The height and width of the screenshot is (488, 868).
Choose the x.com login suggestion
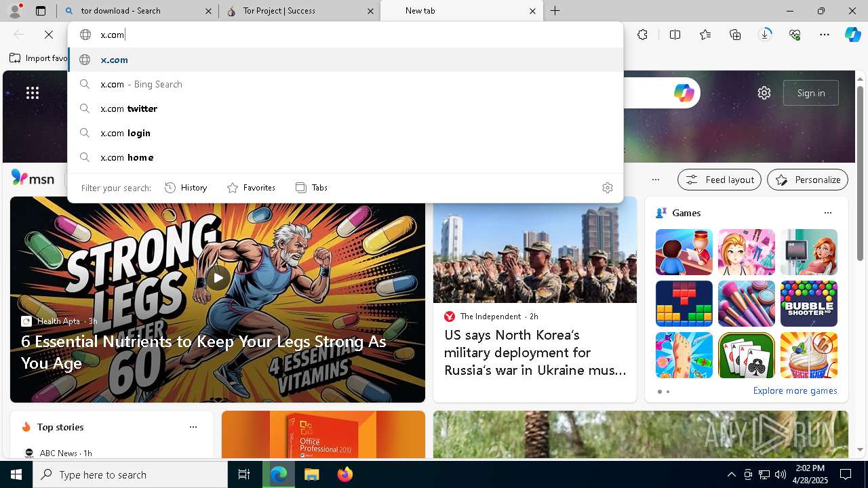345,133
